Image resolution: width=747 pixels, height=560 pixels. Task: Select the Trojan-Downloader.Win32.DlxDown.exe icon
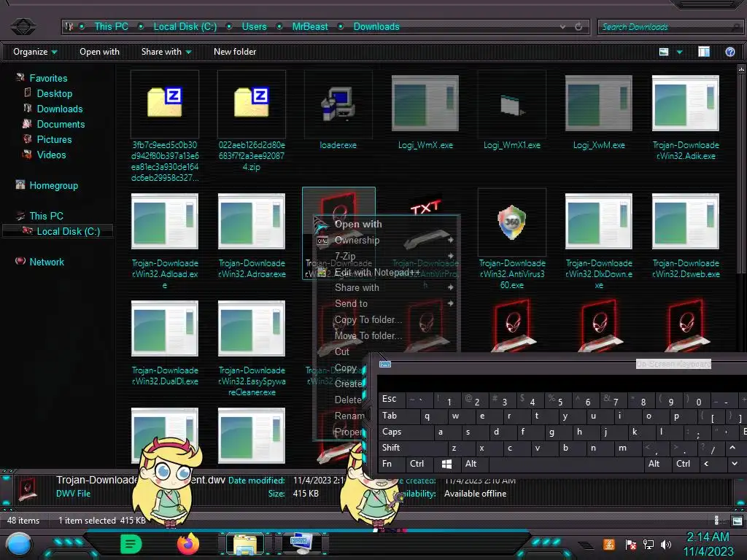tap(599, 221)
